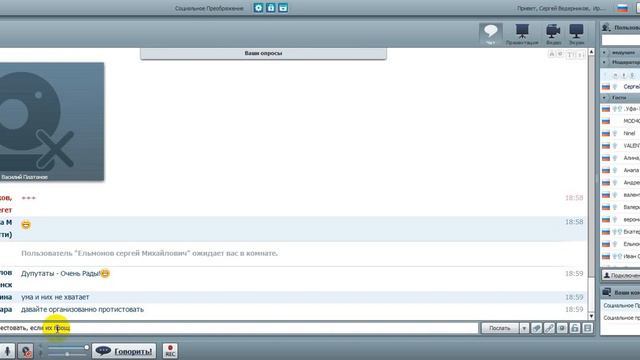The width and height of the screenshot is (640, 360).
Task: Click the Russian flag next to Сергей
Action: coord(606,87)
